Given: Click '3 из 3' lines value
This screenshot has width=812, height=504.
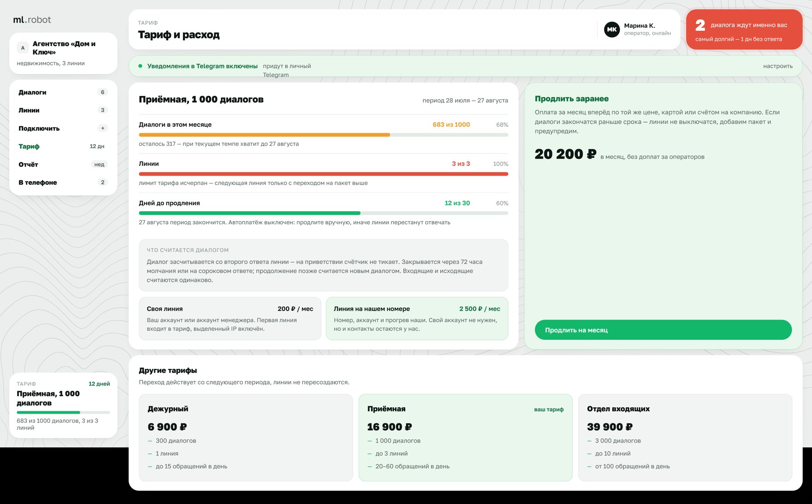Looking at the screenshot, I should (x=461, y=164).
